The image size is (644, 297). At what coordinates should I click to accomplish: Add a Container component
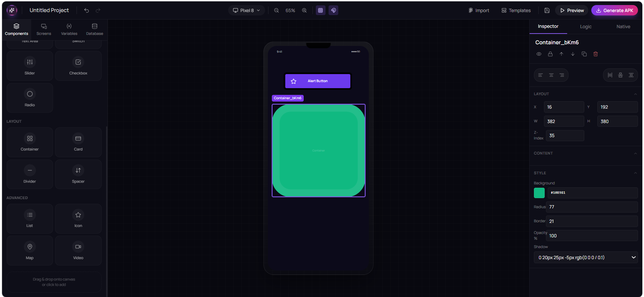click(x=30, y=142)
